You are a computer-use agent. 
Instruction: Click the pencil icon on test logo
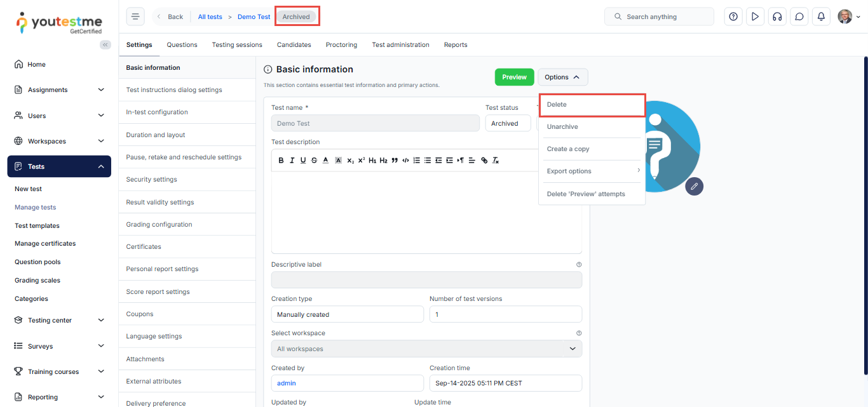tap(695, 186)
